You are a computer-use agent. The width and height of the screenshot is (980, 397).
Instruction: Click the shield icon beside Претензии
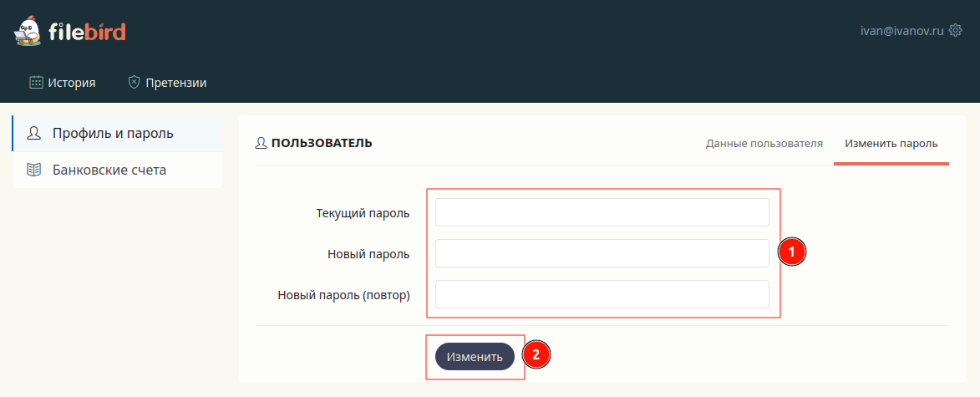coord(134,82)
